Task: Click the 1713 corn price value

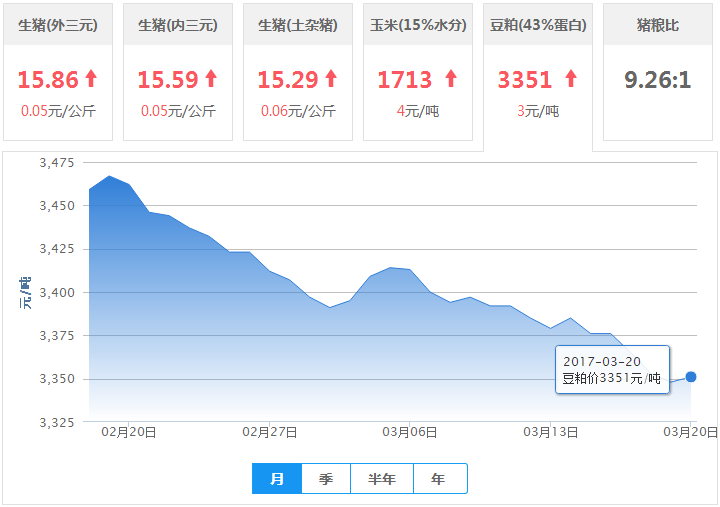Action: pos(405,79)
